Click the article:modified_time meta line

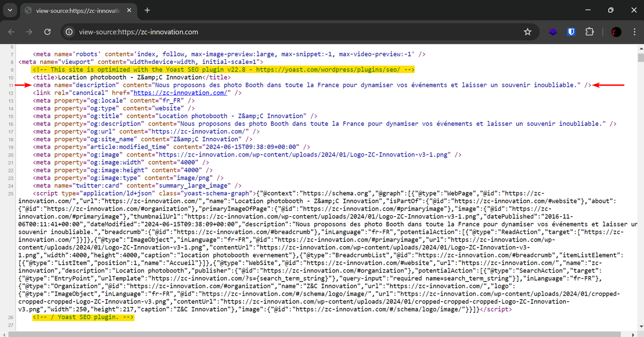172,146
